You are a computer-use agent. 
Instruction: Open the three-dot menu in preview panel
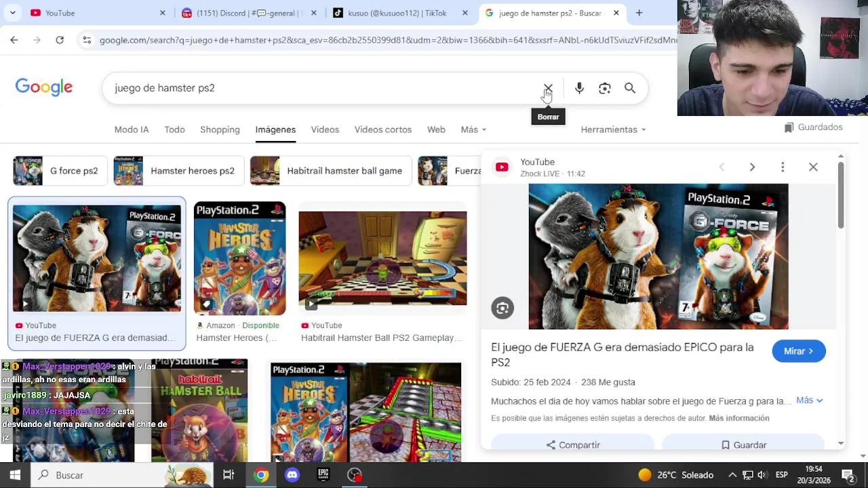[x=783, y=167]
